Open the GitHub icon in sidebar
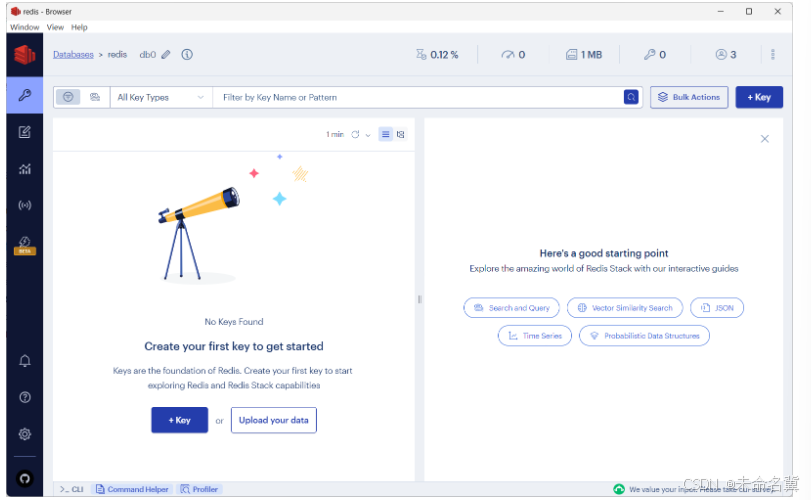The height and width of the screenshot is (500, 811). pyautogui.click(x=24, y=478)
